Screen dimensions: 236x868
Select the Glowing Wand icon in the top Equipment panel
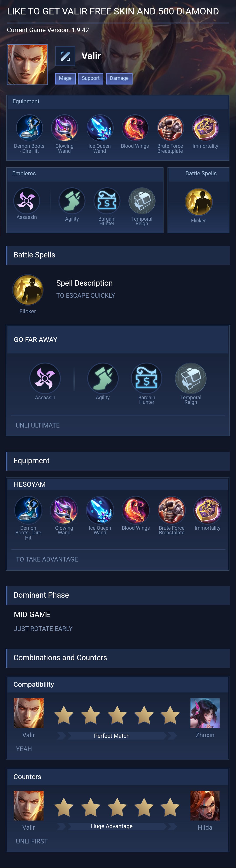[x=64, y=128]
